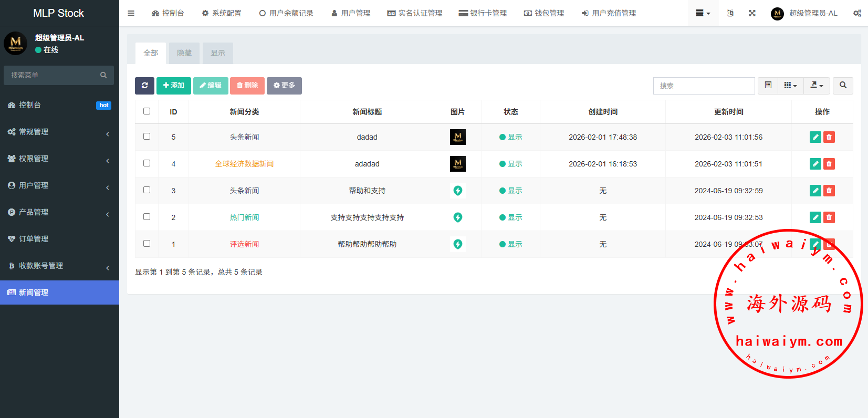
Task: Toggle the table card view icon
Action: pos(768,86)
